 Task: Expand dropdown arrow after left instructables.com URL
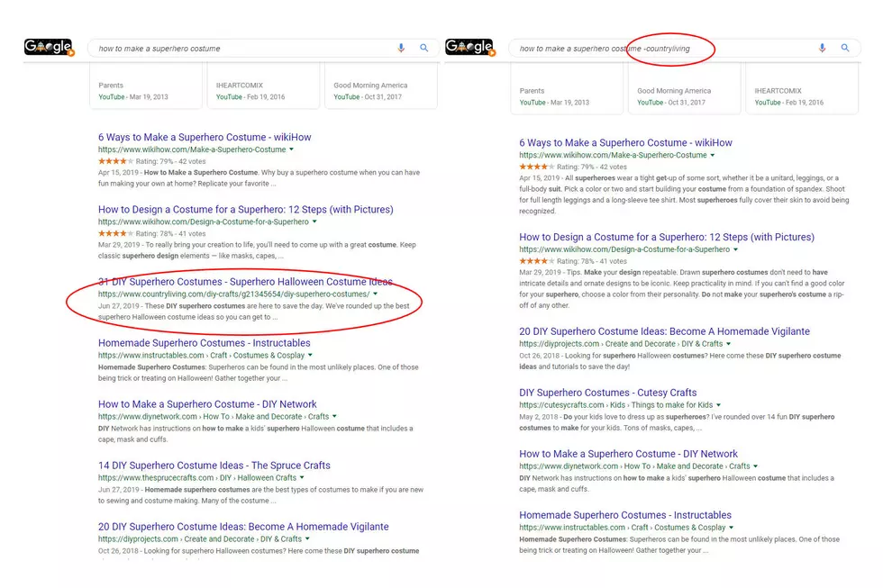(x=310, y=355)
